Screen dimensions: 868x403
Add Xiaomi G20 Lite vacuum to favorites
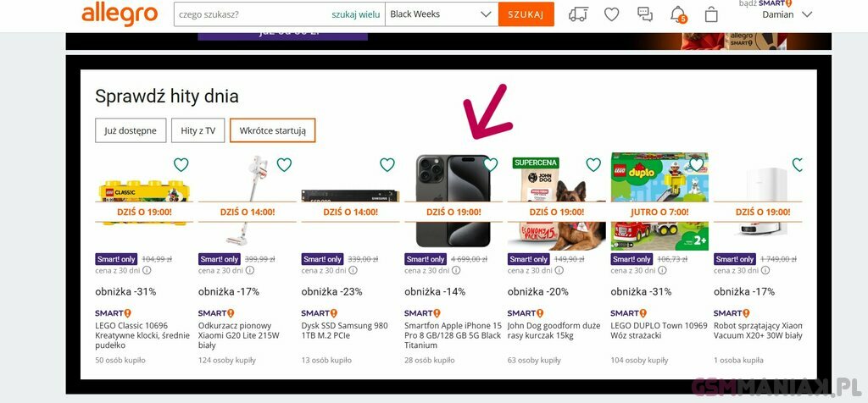coord(284,165)
